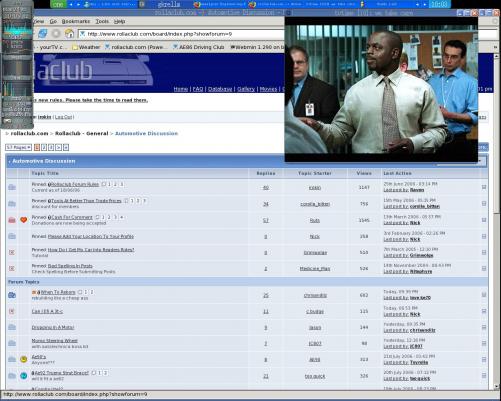This screenshot has height=401, width=501.
Task: Open the Help menu
Action: pos(119,21)
